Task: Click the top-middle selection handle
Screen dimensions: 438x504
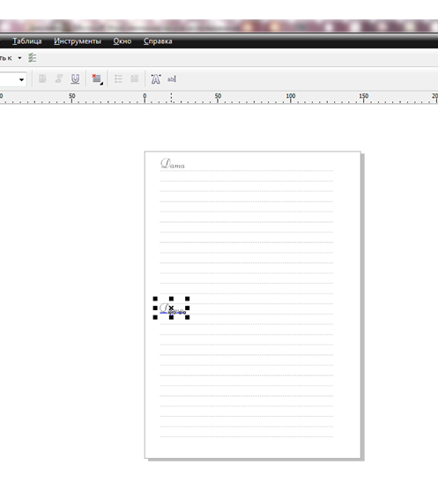Action: tap(171, 299)
